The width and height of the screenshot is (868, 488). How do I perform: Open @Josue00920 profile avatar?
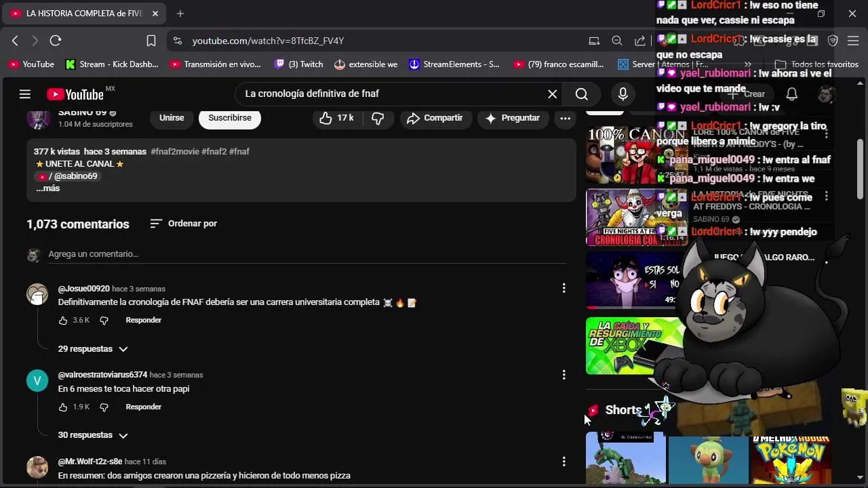[37, 294]
